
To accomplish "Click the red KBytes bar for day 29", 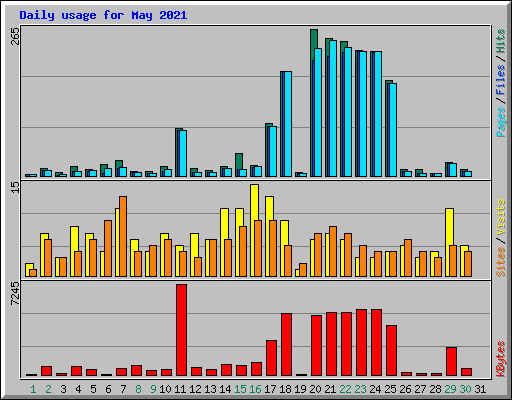I will (x=451, y=362).
